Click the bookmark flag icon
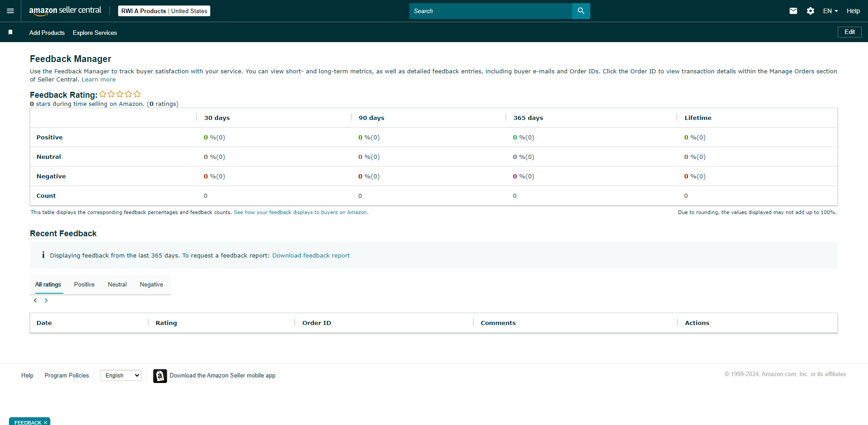The image size is (868, 425). pos(10,32)
